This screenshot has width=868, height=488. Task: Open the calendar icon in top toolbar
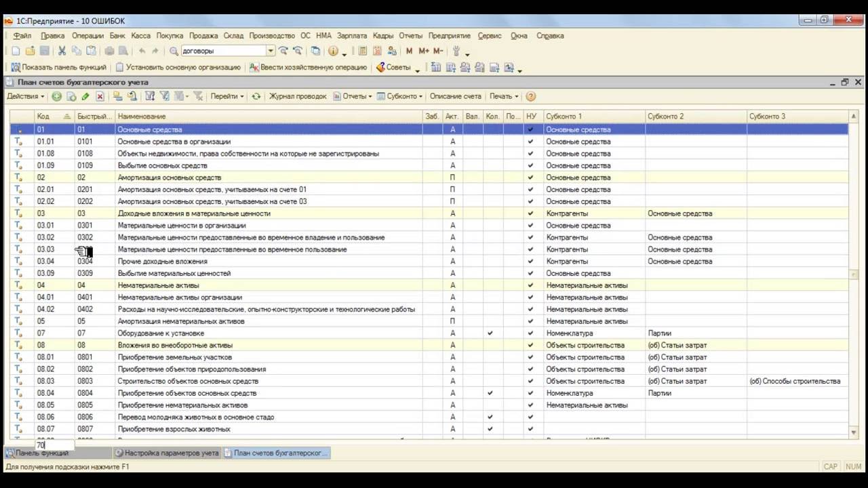(x=377, y=51)
